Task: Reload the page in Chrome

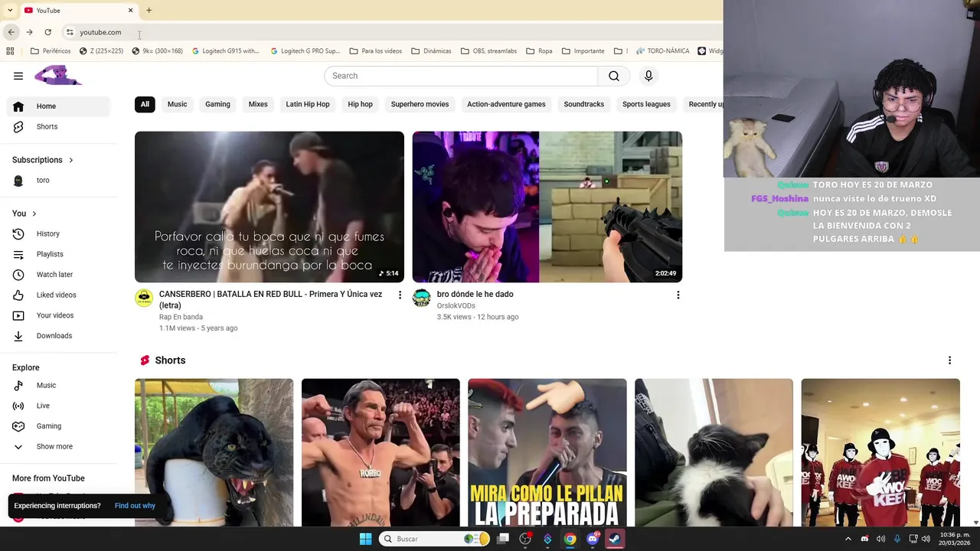Action: pyautogui.click(x=47, y=32)
